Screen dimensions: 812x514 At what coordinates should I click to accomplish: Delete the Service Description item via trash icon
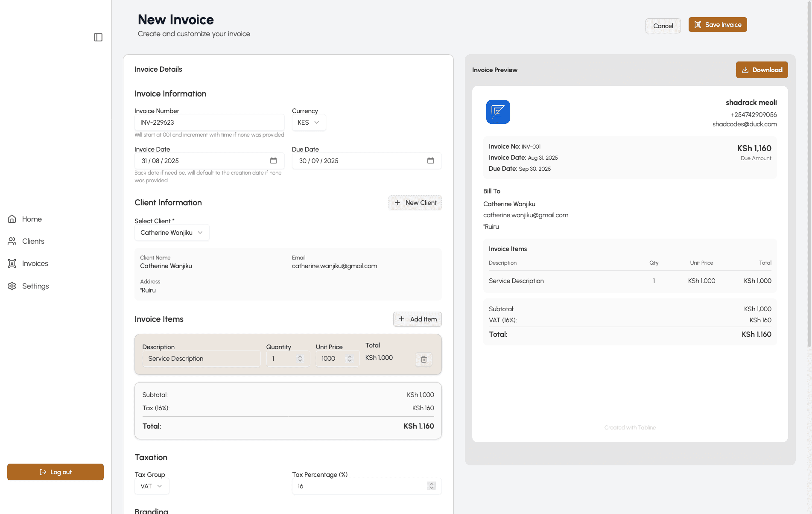point(424,359)
